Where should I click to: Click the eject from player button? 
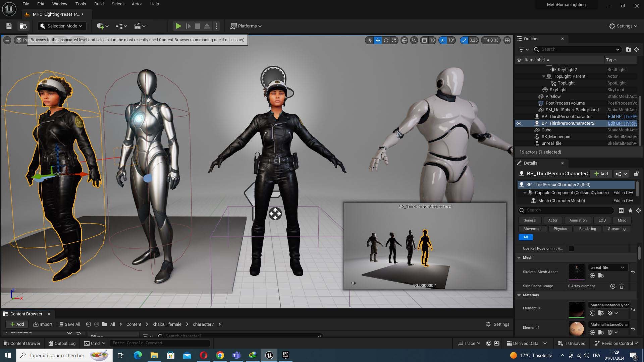coord(207,26)
